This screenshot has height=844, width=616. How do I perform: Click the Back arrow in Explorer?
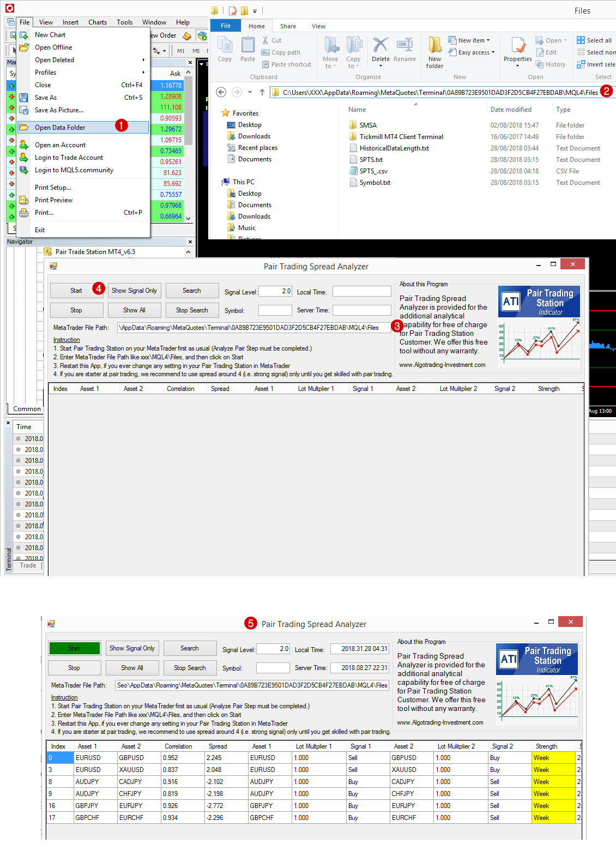click(x=221, y=92)
